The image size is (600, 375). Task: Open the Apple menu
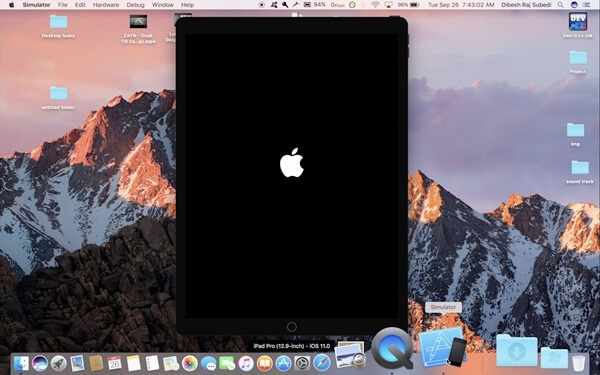tap(11, 5)
